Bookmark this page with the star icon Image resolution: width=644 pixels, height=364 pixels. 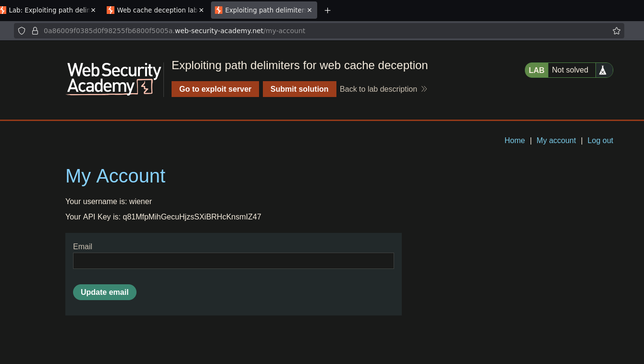(x=617, y=31)
